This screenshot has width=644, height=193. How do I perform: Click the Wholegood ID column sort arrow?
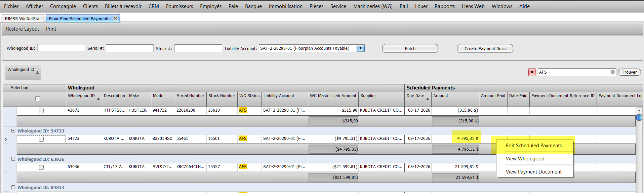(x=98, y=99)
